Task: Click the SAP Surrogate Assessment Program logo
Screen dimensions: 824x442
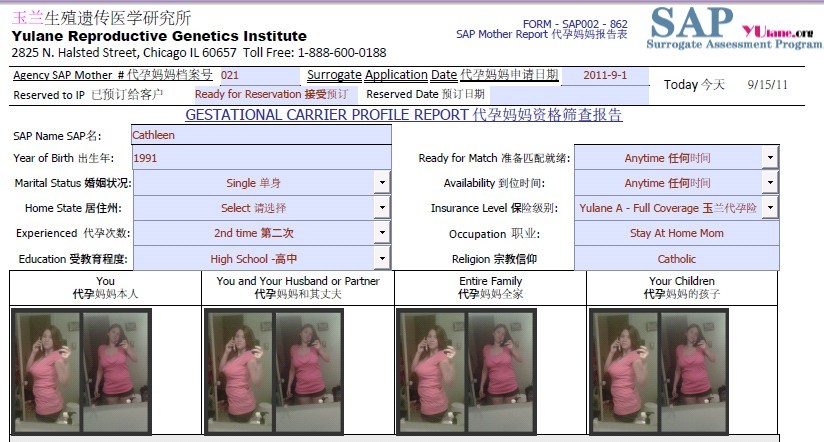Action: (x=734, y=28)
